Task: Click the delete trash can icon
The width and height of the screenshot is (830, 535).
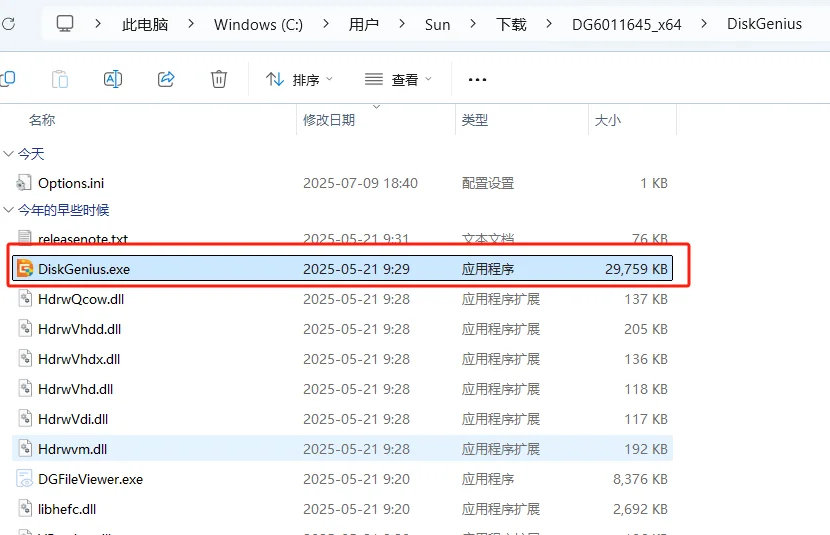Action: click(x=219, y=79)
